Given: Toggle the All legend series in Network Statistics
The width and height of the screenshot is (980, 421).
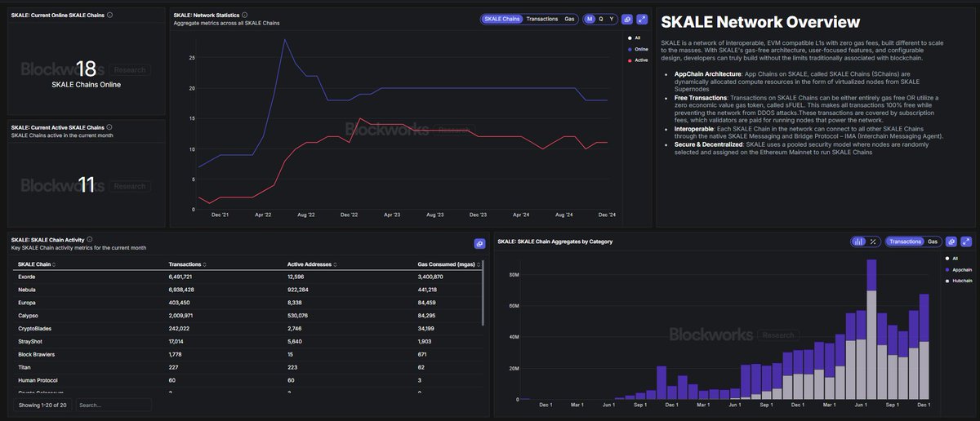Looking at the screenshot, I should pyautogui.click(x=635, y=38).
